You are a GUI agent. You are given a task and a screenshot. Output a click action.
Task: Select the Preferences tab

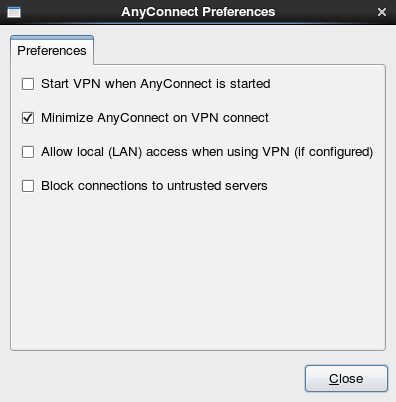pyautogui.click(x=52, y=51)
